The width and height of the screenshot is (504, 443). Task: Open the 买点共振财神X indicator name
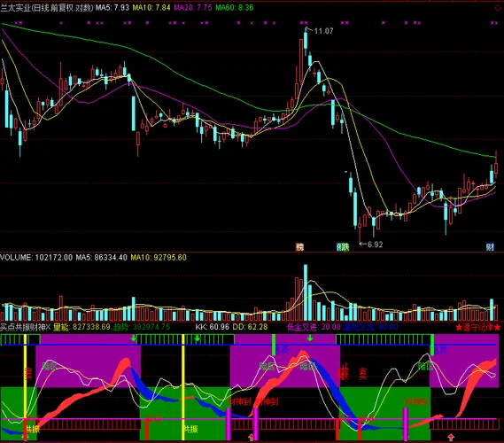coord(26,327)
